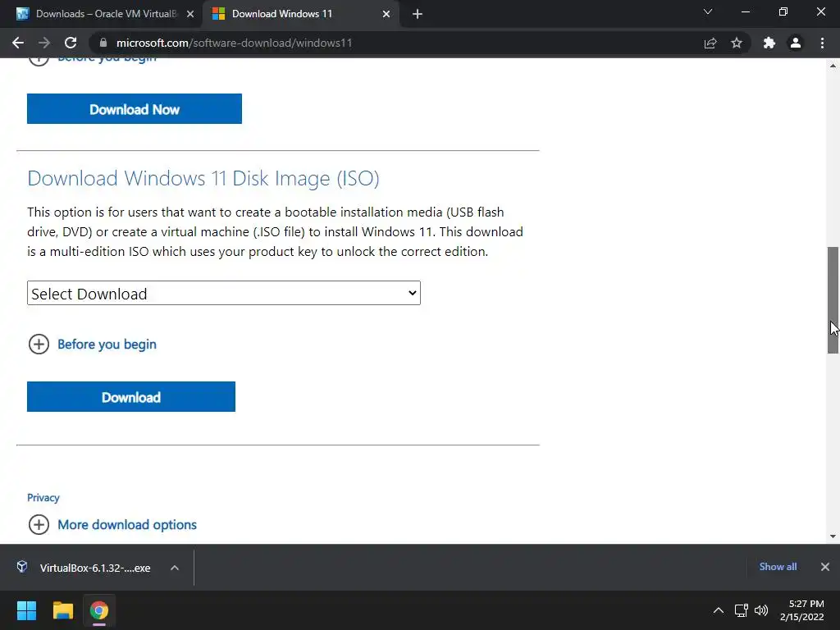Image resolution: width=840 pixels, height=630 pixels.
Task: Close the Oracle VM VirtualBox tab
Action: 190,14
